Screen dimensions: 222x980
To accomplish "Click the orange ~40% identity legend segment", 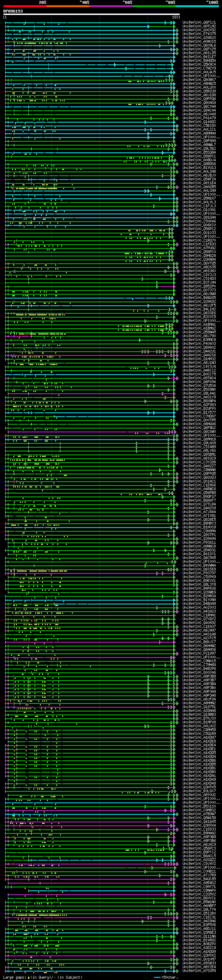I will tap(68, 6).
